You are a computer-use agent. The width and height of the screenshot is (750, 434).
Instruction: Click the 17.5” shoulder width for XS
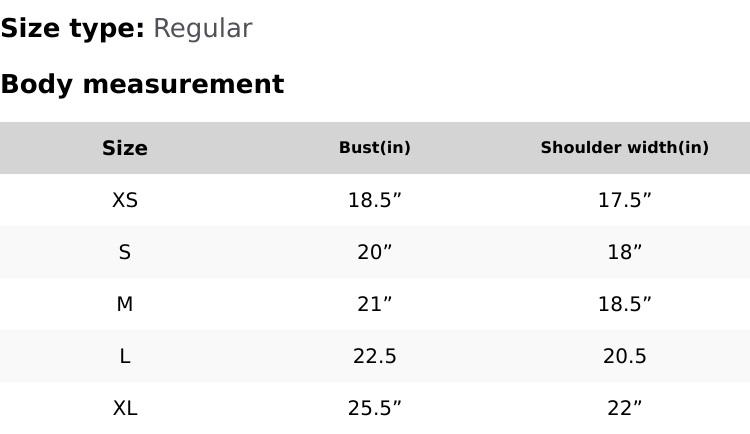click(x=625, y=200)
